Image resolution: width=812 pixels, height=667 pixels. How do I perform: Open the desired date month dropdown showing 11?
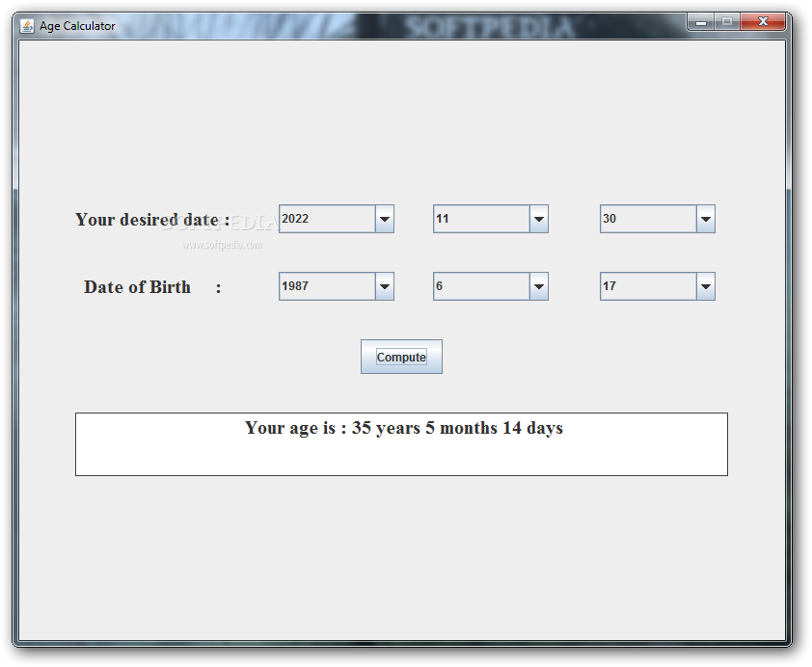[x=491, y=219]
